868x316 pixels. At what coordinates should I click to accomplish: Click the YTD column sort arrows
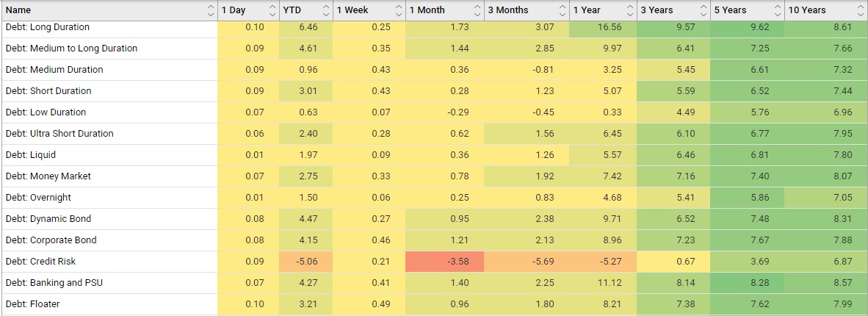click(325, 10)
